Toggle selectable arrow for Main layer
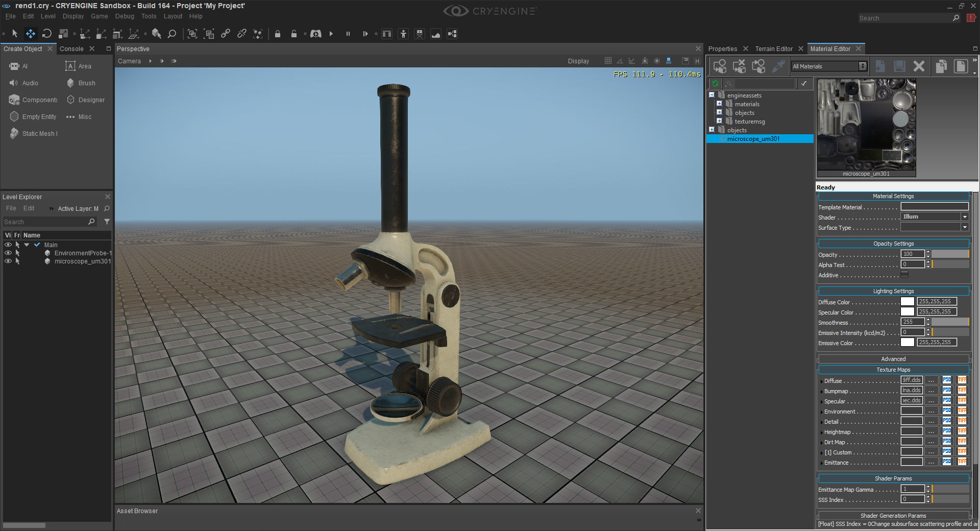 click(x=17, y=245)
